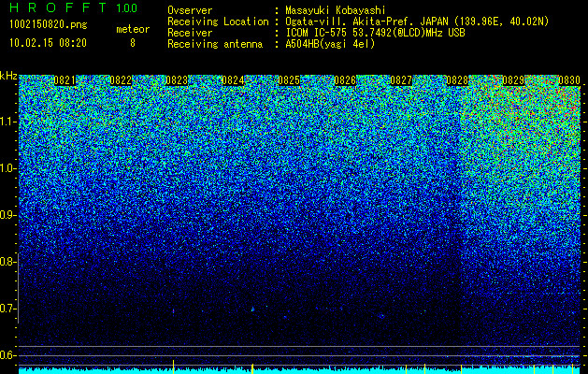The width and height of the screenshot is (588, 374).
Task: Click the 0823 time label
Action: pyautogui.click(x=177, y=80)
